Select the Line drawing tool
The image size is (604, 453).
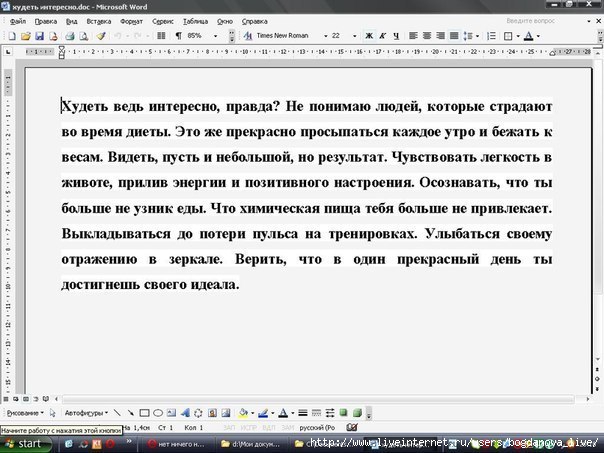pyautogui.click(x=117, y=413)
